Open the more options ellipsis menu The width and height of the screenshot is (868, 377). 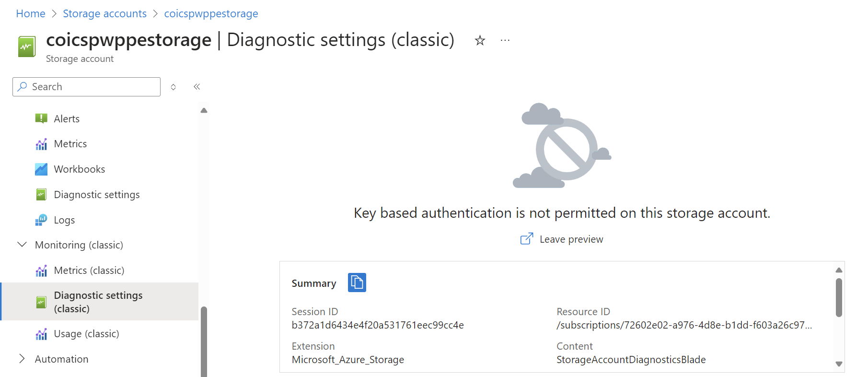[504, 40]
